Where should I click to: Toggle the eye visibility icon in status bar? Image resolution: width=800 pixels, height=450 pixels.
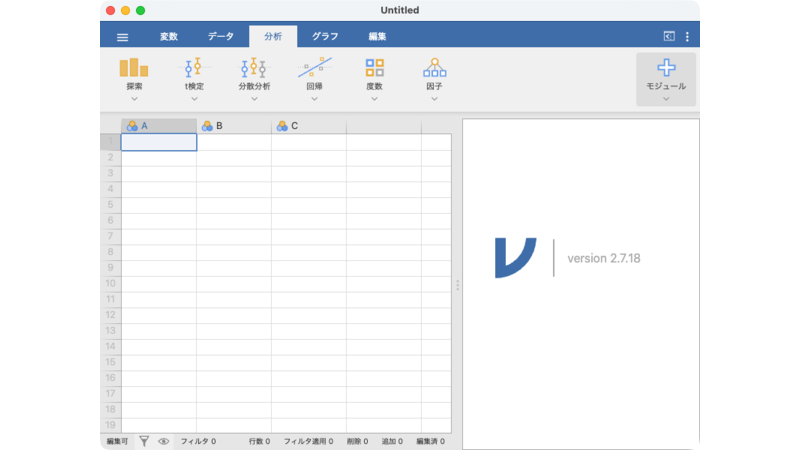point(163,440)
